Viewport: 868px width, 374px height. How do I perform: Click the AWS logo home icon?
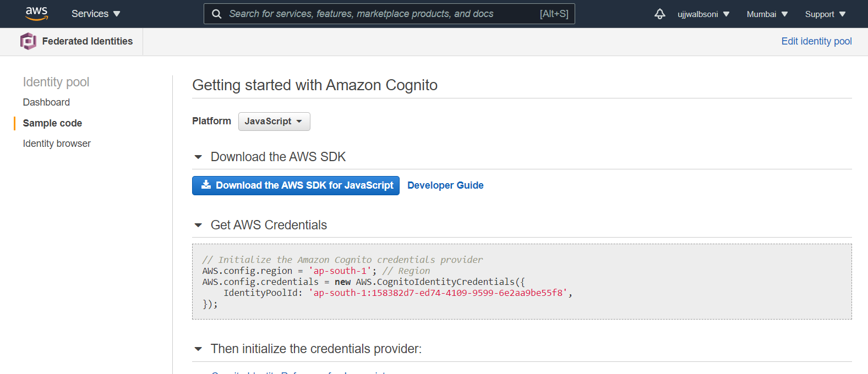pos(37,14)
